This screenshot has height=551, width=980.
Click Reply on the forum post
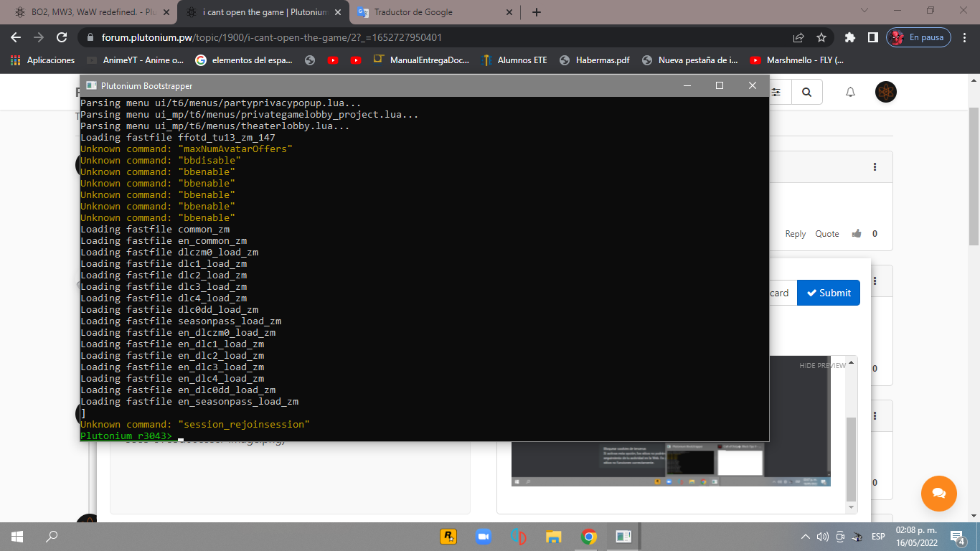(796, 234)
